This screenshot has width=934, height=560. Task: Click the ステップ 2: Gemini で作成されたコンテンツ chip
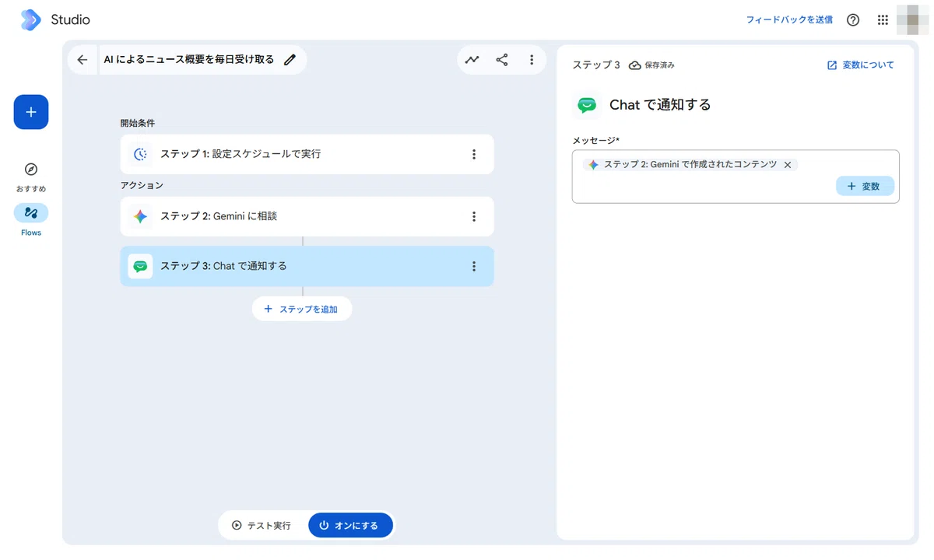tap(690, 165)
